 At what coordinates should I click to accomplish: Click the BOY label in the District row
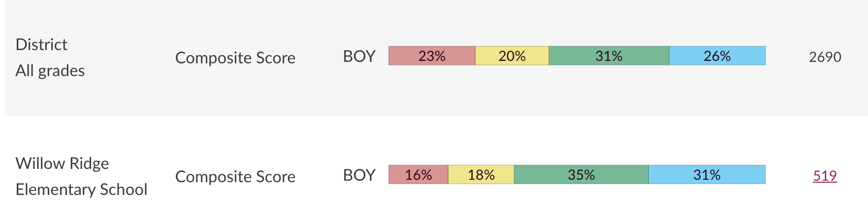(x=359, y=56)
